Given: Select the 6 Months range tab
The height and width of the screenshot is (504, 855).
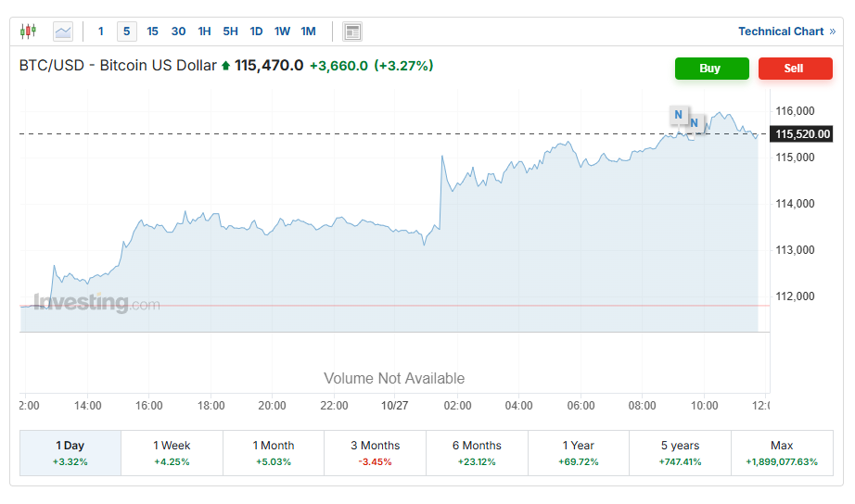Looking at the screenshot, I should click(x=477, y=452).
